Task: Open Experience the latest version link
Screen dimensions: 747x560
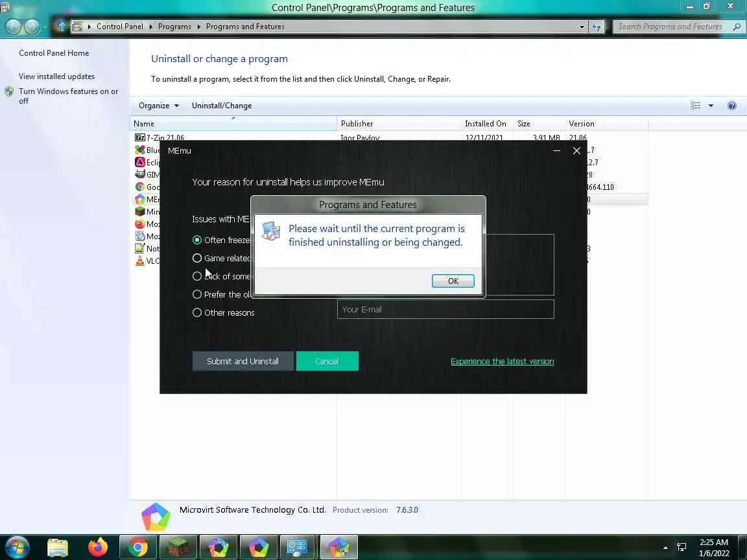Action: click(x=502, y=362)
